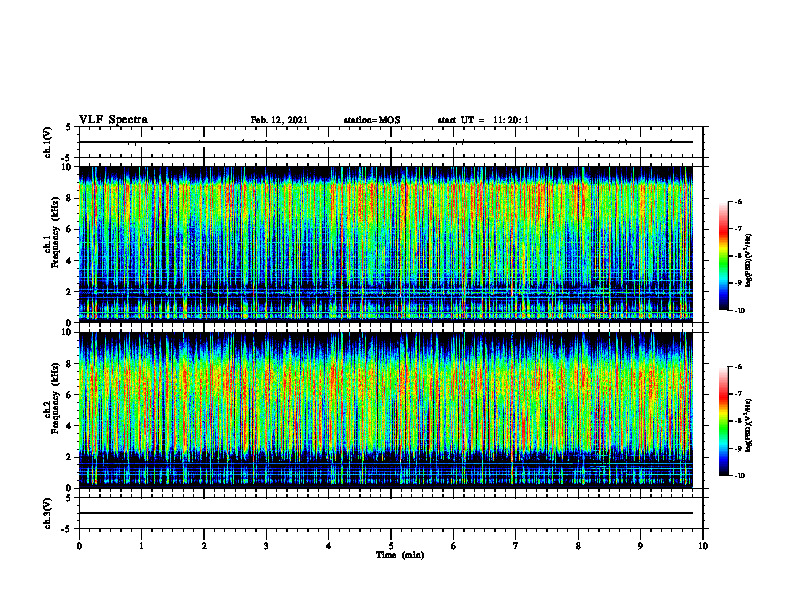792x612 pixels.
Task: Click the "VLF Spectra" plot title
Action: coord(113,120)
